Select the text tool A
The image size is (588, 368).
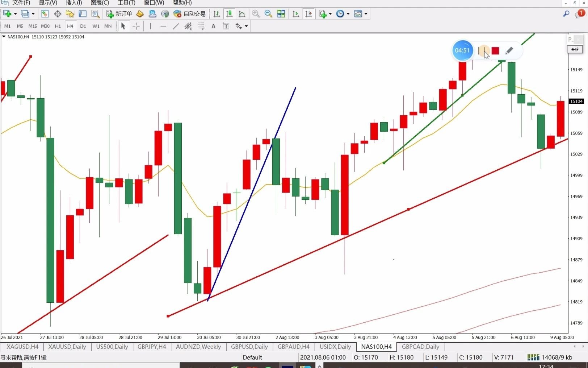tap(213, 26)
